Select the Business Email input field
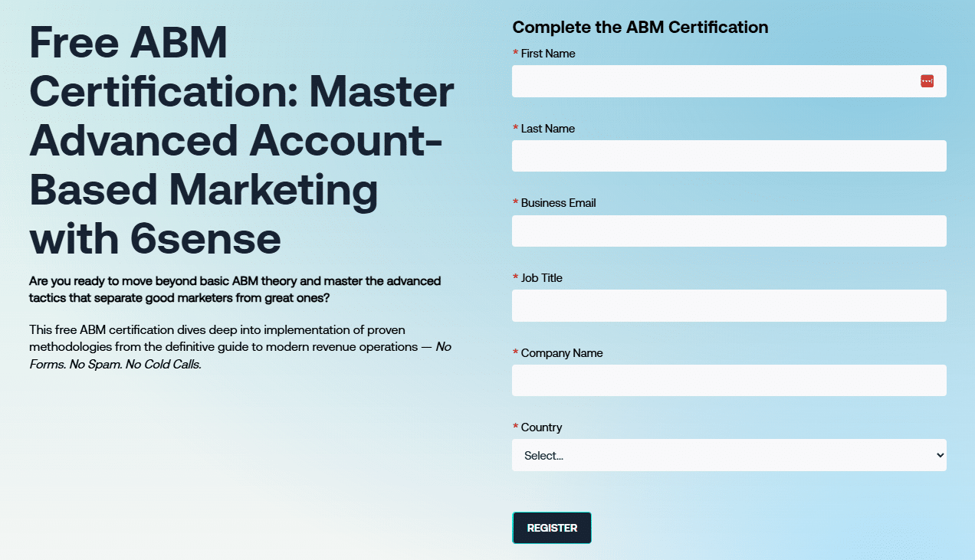This screenshot has width=975, height=560. (728, 231)
